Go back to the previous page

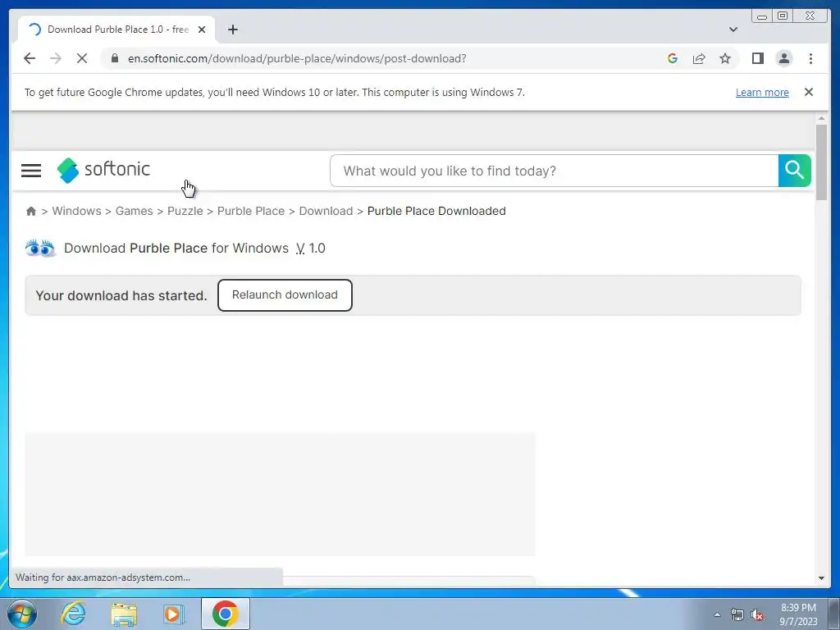pos(30,58)
